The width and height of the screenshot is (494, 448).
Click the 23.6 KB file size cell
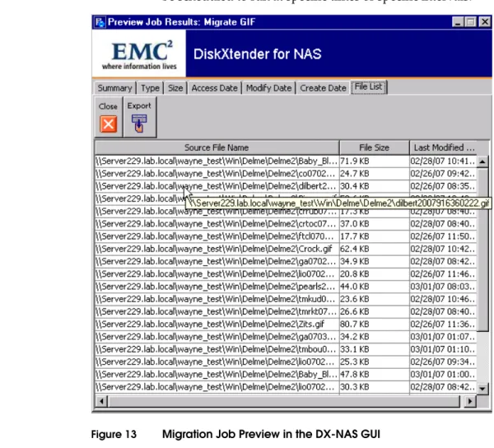tap(375, 299)
